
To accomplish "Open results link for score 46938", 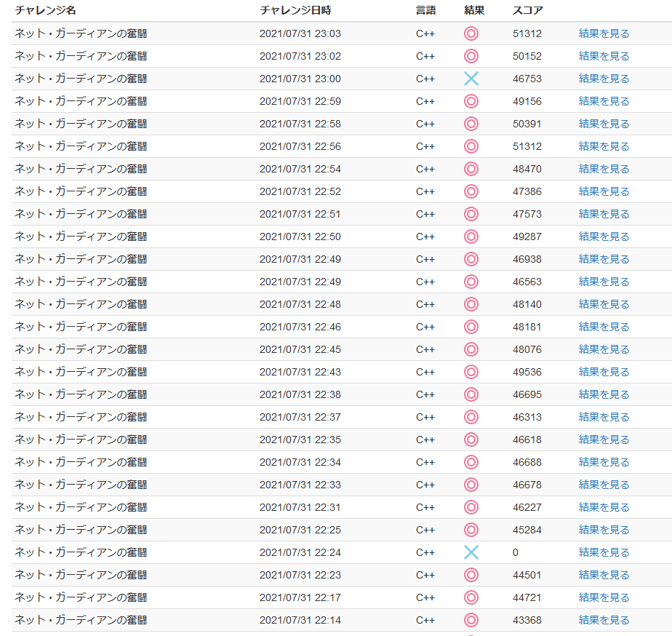I will [x=604, y=259].
